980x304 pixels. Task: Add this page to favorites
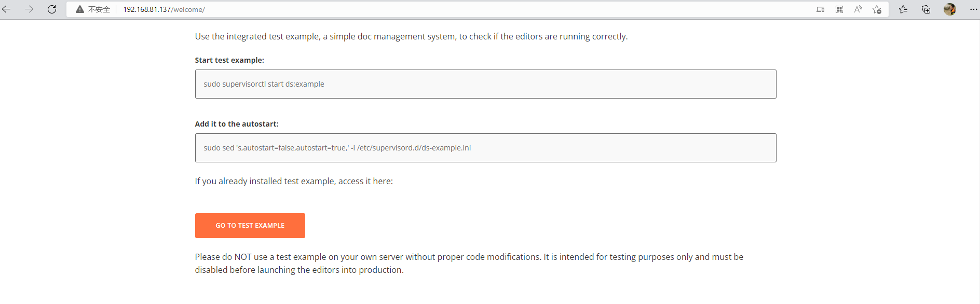click(x=877, y=9)
